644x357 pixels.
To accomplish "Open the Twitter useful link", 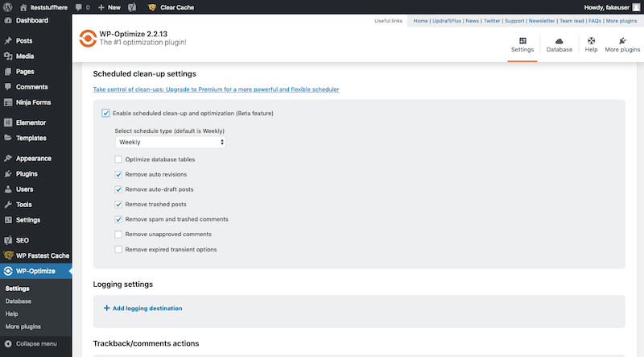I will click(492, 21).
